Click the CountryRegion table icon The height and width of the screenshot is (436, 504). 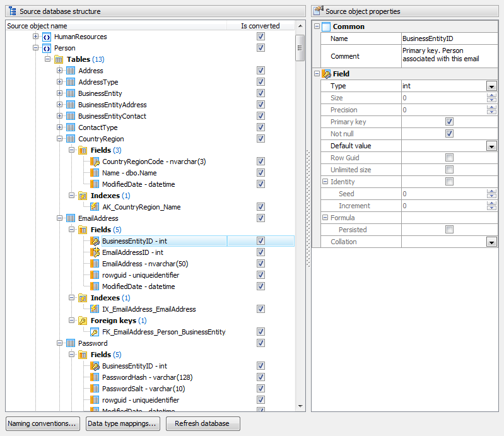pos(71,139)
